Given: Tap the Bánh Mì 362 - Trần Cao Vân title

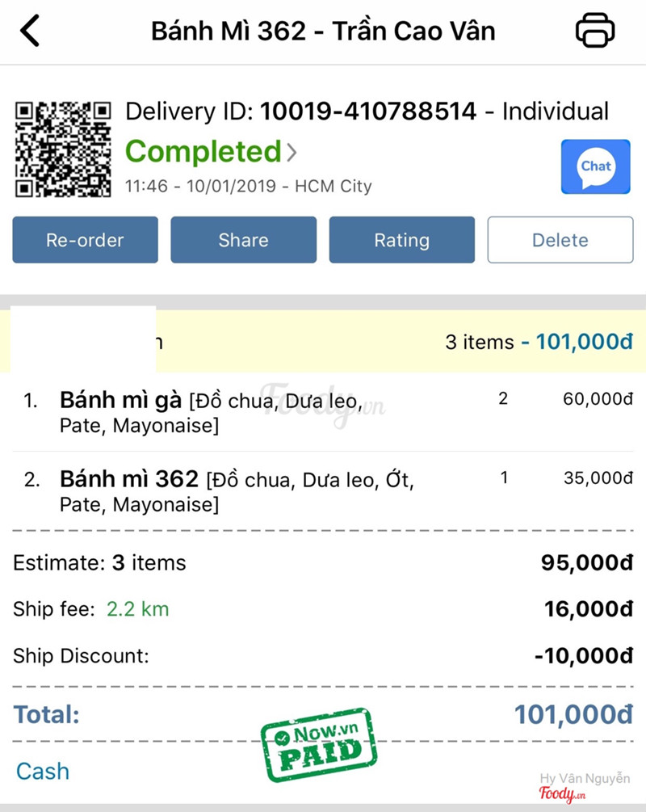Looking at the screenshot, I should (323, 32).
